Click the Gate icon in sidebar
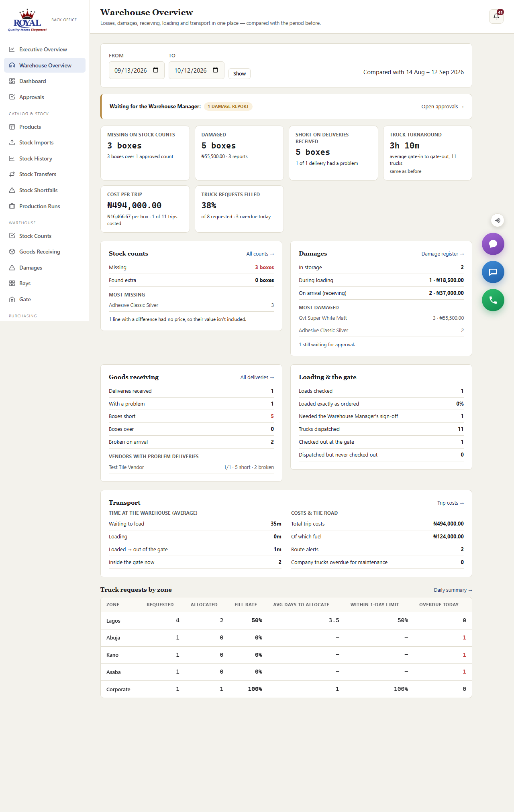 pyautogui.click(x=12, y=299)
